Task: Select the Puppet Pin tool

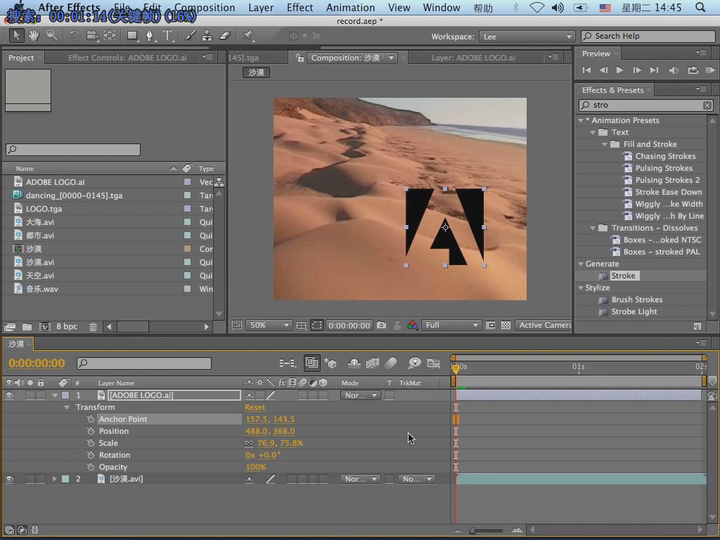Action: [x=248, y=36]
